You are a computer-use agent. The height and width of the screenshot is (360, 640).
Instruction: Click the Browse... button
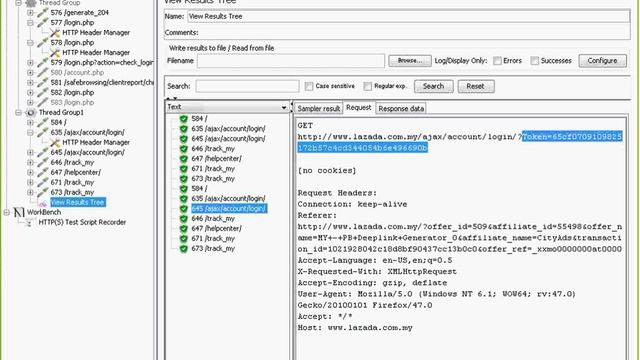point(410,61)
